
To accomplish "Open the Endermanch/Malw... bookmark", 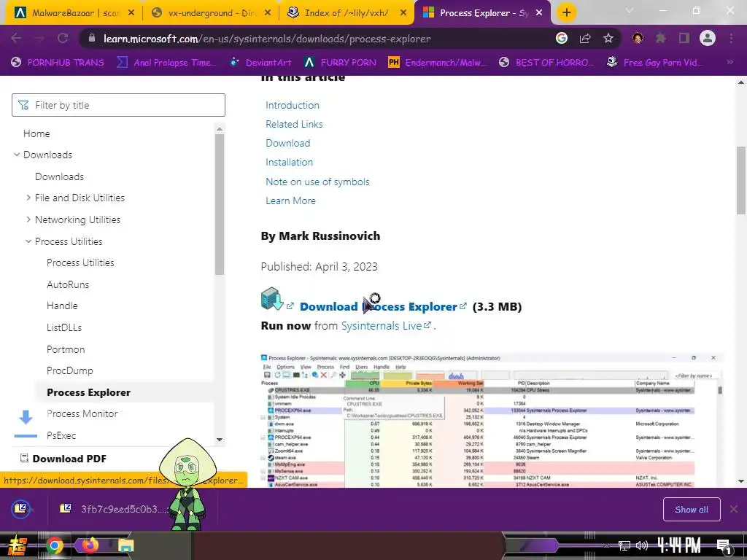I will (x=438, y=63).
